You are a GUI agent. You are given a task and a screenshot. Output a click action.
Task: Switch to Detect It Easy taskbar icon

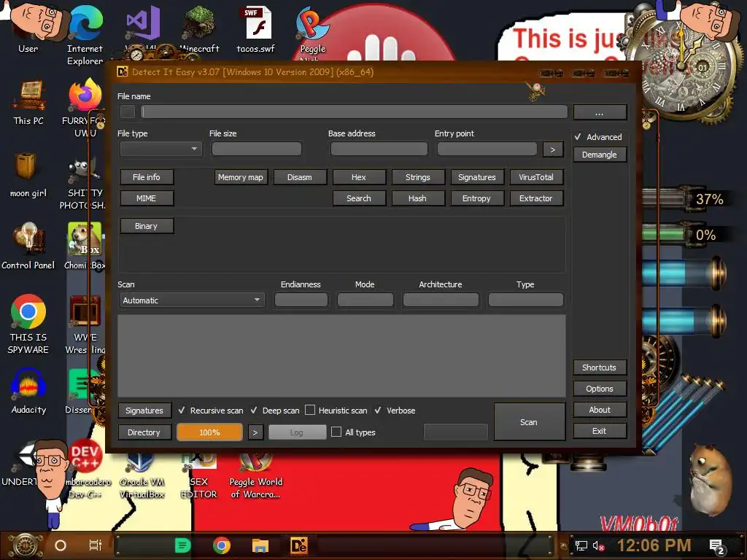click(298, 545)
